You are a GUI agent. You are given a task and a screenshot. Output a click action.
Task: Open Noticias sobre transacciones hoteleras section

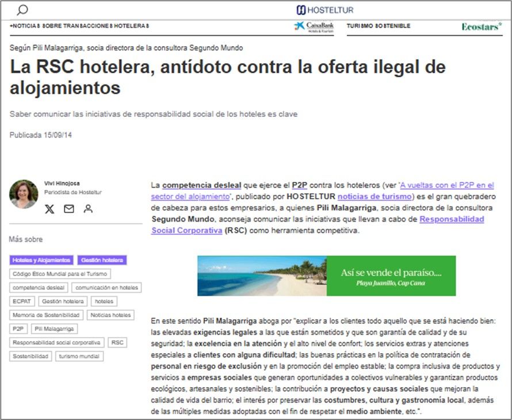click(x=79, y=26)
